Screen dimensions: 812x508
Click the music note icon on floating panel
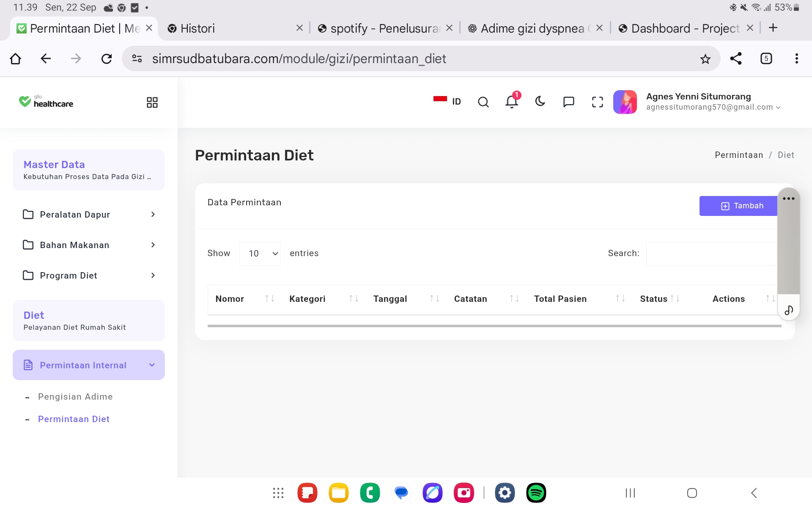(789, 310)
